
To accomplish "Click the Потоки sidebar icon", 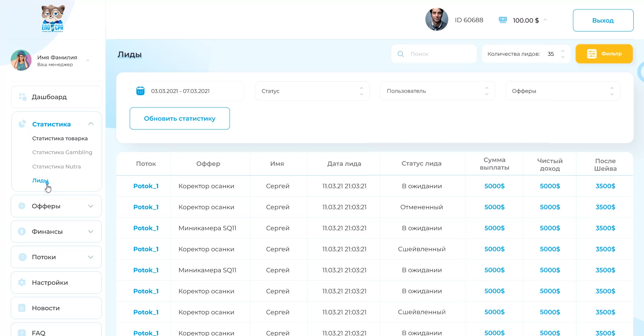I will point(22,257).
